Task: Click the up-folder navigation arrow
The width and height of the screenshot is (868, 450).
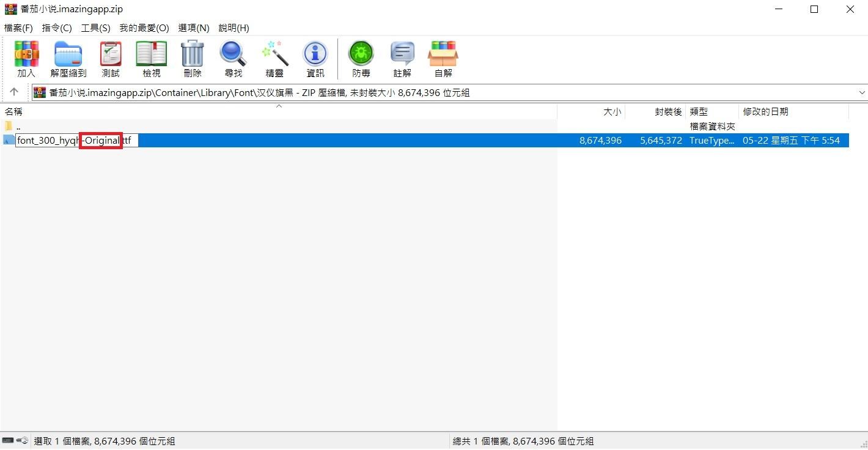Action: point(13,92)
